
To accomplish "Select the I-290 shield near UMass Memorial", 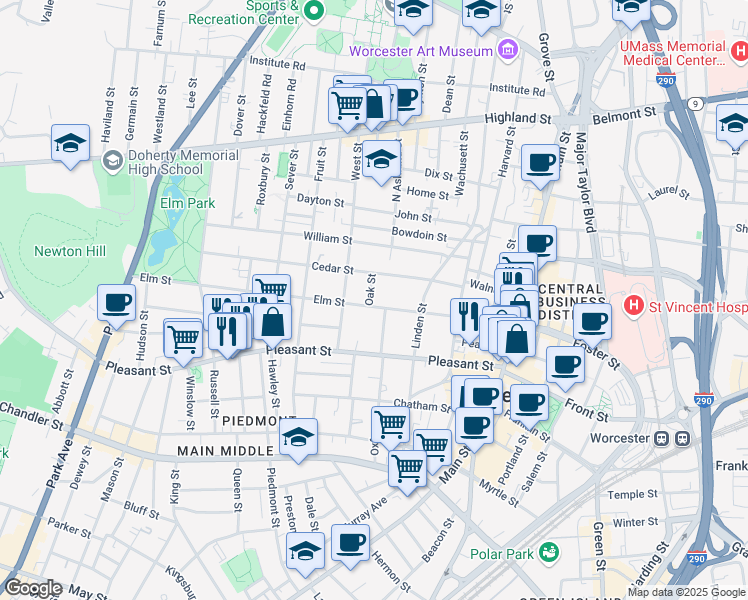I will point(665,80).
